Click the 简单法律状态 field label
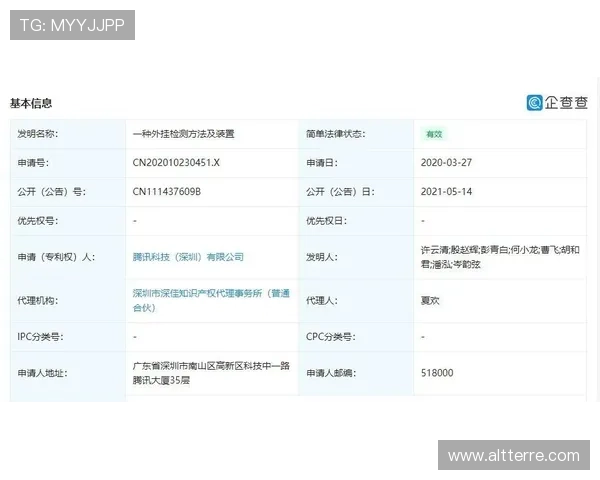 335,134
